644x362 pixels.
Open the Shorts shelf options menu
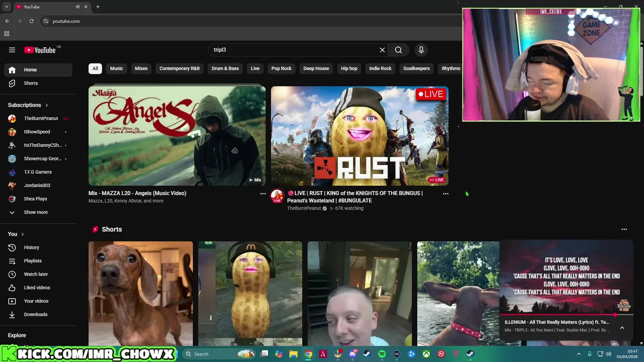click(x=624, y=229)
